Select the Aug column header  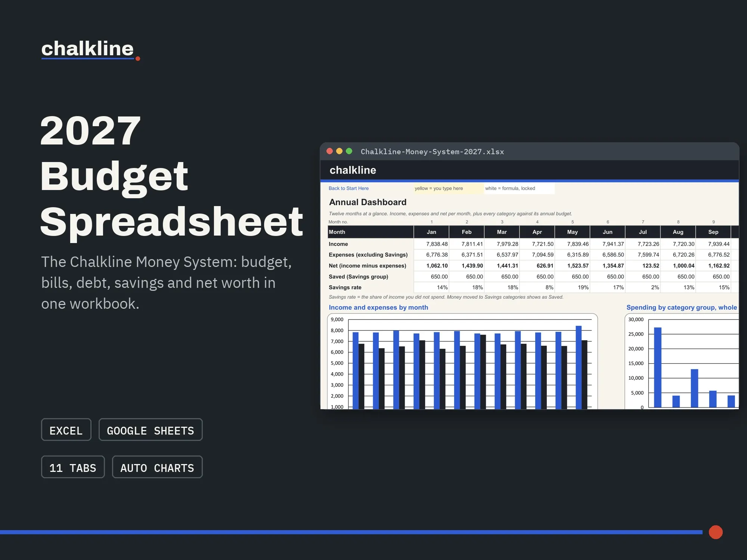678,232
